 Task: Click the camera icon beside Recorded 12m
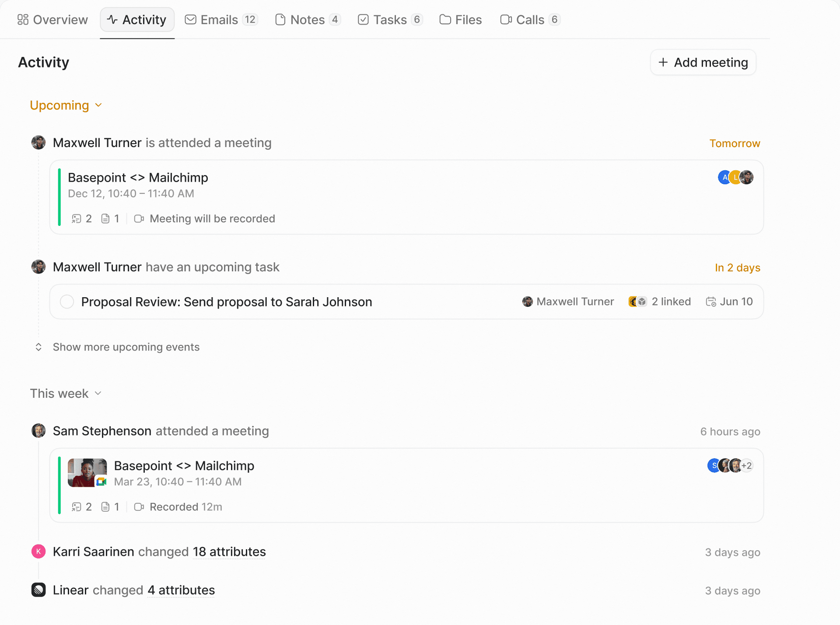tap(139, 507)
